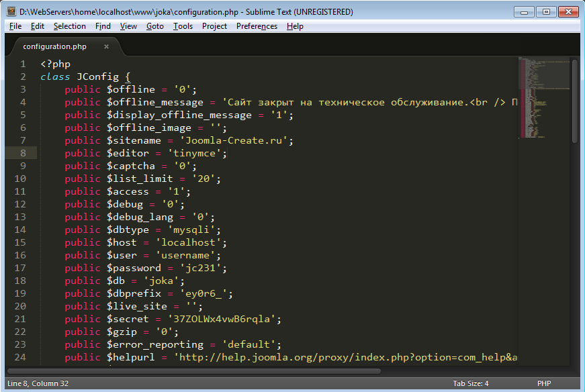
Task: Open the Preferences menu
Action: (x=257, y=26)
